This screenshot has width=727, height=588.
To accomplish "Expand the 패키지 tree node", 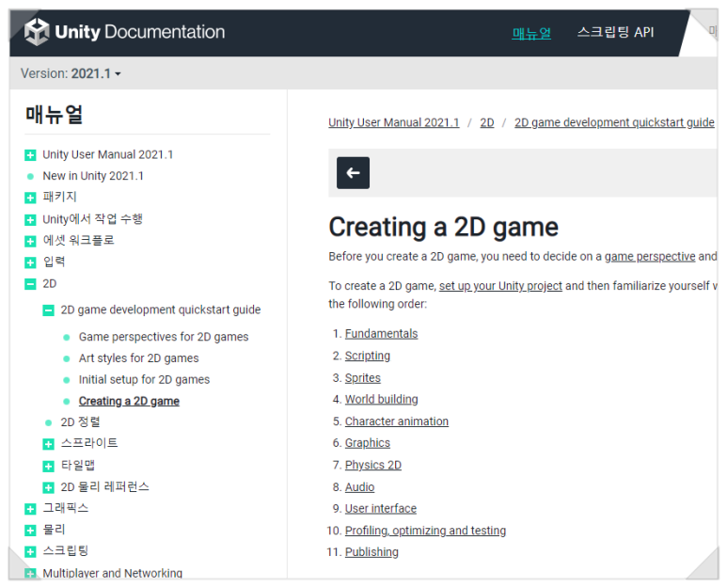I will click(30, 198).
